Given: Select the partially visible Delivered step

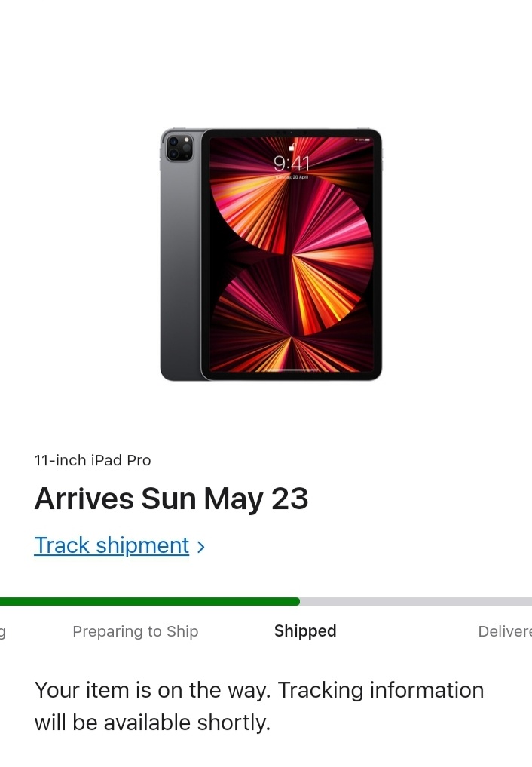Looking at the screenshot, I should [504, 631].
